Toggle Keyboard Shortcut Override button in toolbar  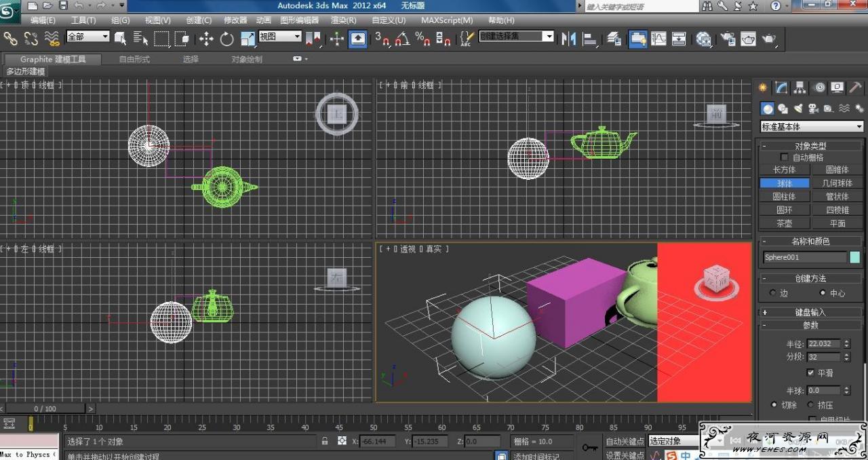[358, 39]
